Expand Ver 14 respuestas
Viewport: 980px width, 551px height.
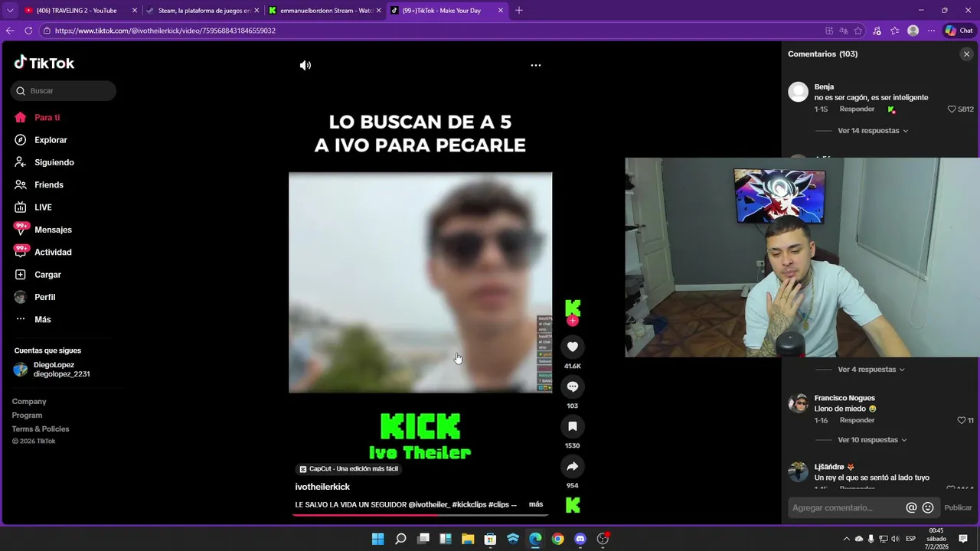[x=873, y=131]
